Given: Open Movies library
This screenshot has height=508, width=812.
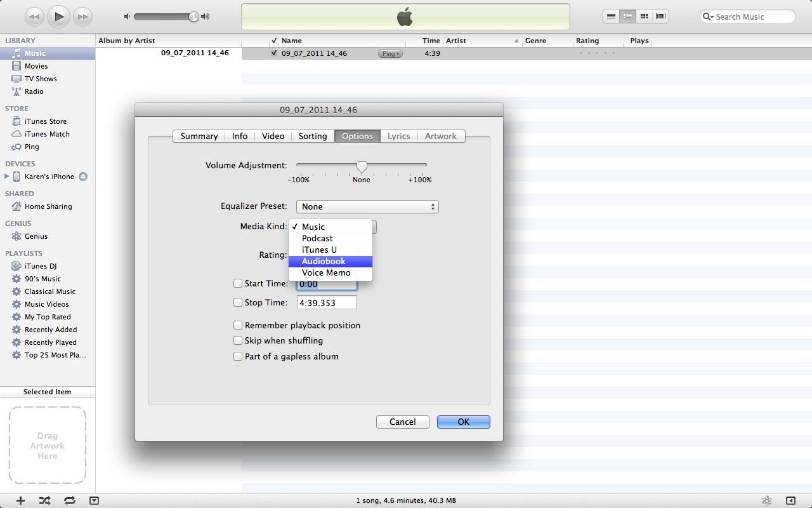Looking at the screenshot, I should (48, 66).
